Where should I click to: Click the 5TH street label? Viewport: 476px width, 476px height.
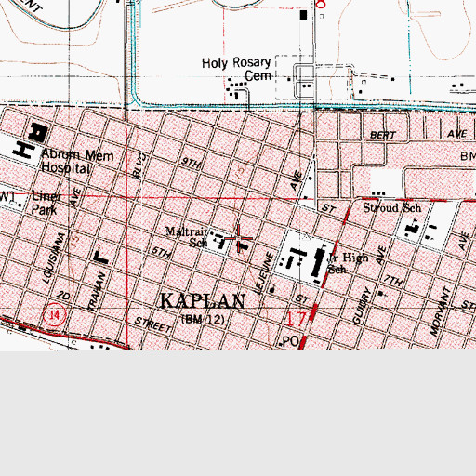(161, 252)
